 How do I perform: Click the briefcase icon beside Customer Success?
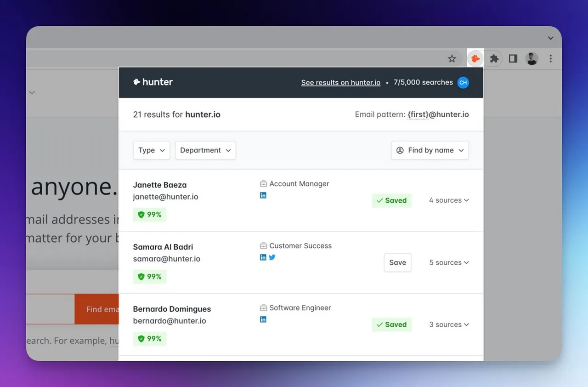264,246
